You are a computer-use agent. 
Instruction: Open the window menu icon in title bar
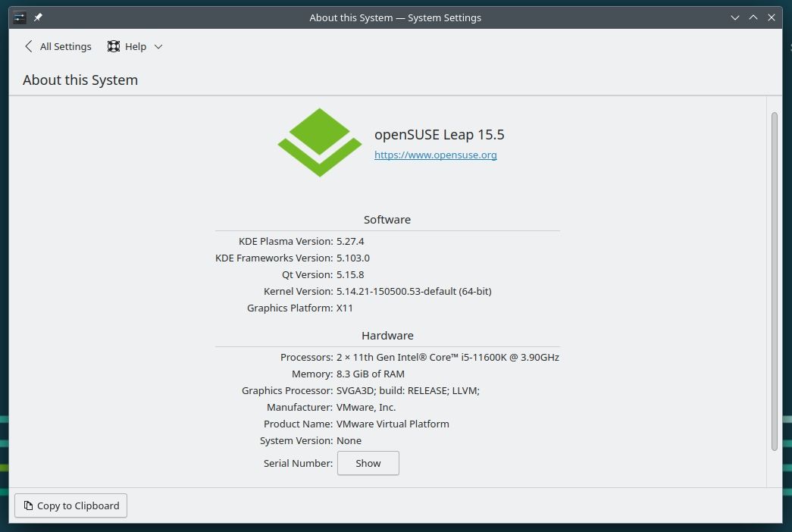pyautogui.click(x=20, y=17)
